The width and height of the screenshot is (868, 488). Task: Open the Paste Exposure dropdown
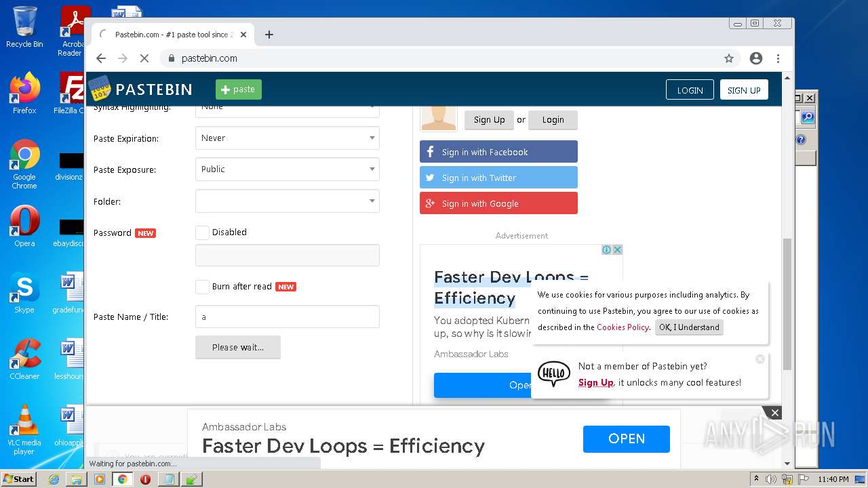tap(288, 169)
